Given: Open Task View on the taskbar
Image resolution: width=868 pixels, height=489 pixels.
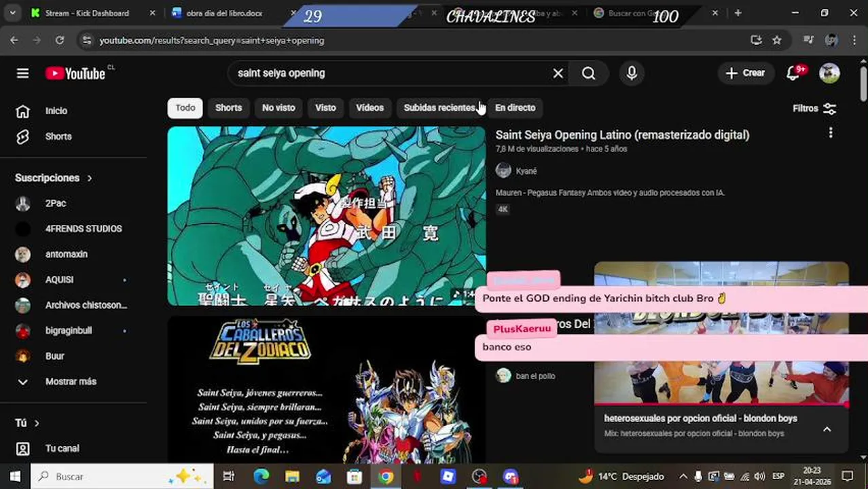Looking at the screenshot, I should [229, 477].
